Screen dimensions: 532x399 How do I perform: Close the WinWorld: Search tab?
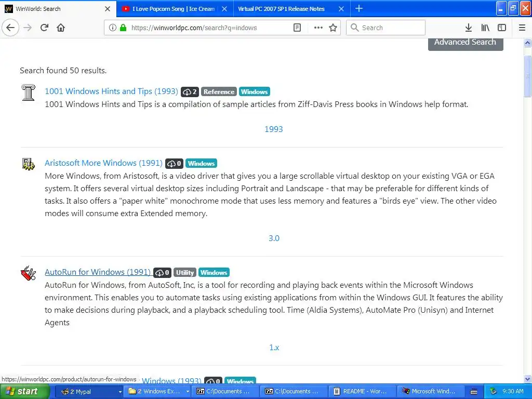pyautogui.click(x=108, y=9)
